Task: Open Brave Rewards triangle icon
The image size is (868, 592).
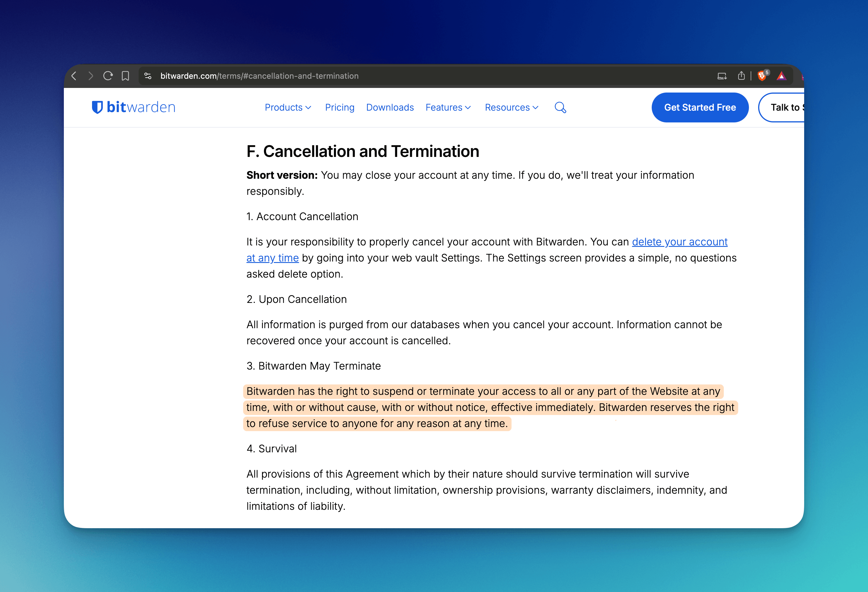Action: (781, 76)
